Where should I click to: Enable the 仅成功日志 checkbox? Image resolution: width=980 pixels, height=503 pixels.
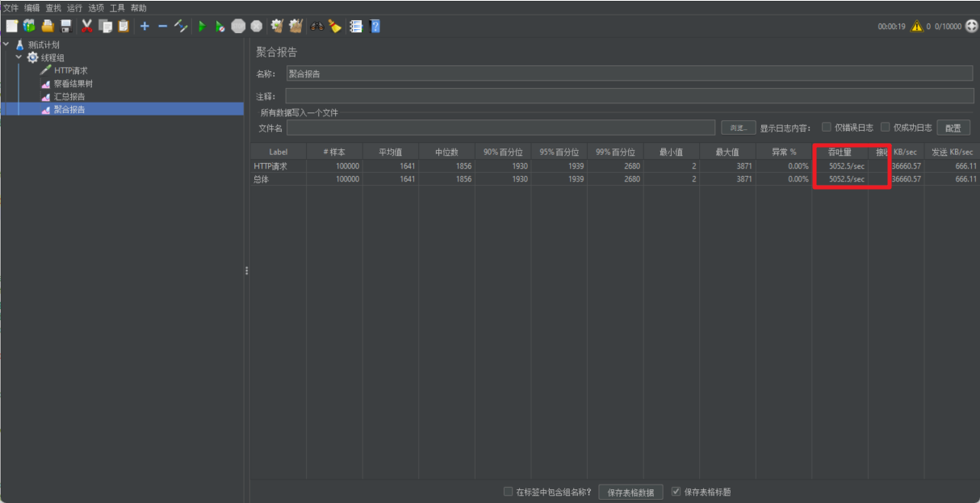[886, 127]
